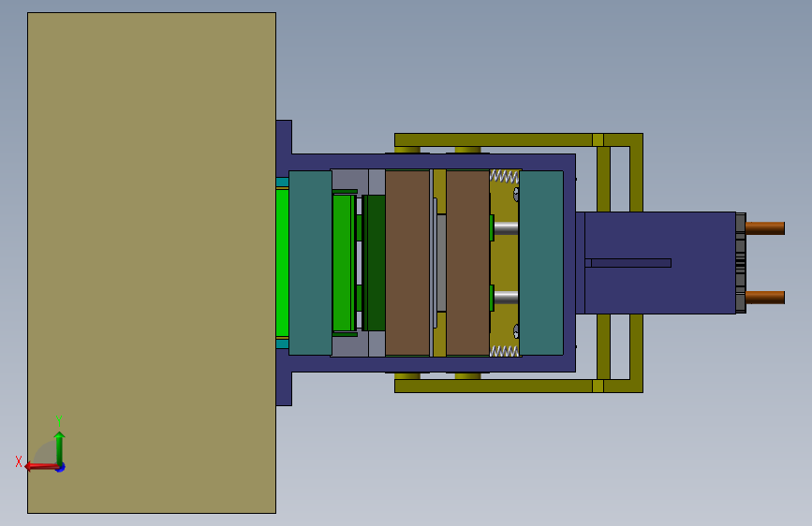812x526 pixels.
Task: Pick the left brown block
Action: 407,263
